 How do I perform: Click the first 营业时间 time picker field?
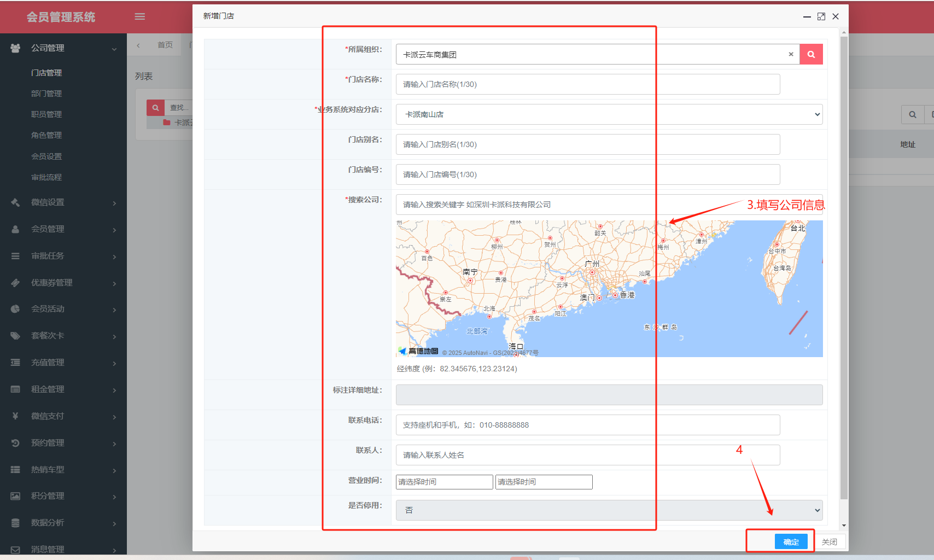click(x=444, y=482)
